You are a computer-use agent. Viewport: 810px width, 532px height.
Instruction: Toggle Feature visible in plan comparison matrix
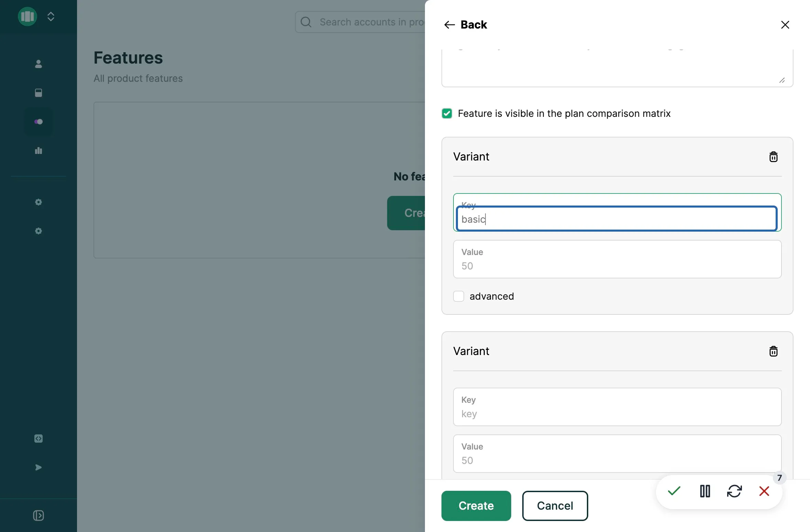click(x=447, y=113)
